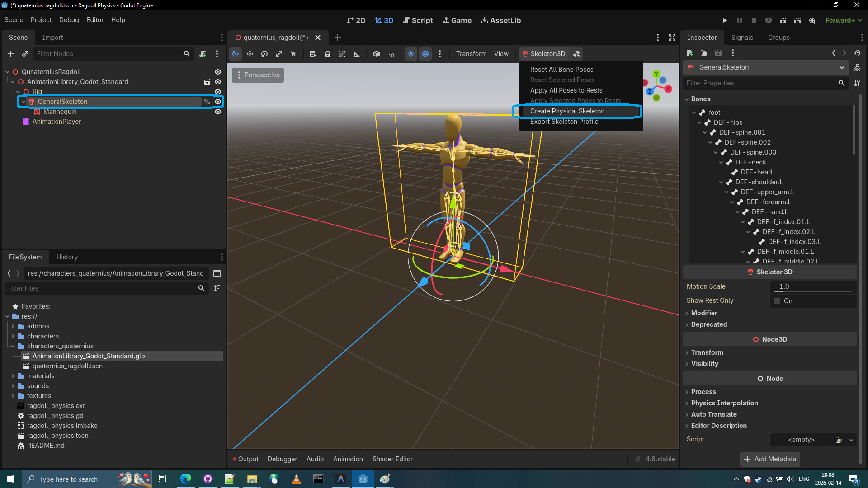The image size is (868, 488).
Task: Expand the materials folder in FileSystem
Action: [x=13, y=376]
